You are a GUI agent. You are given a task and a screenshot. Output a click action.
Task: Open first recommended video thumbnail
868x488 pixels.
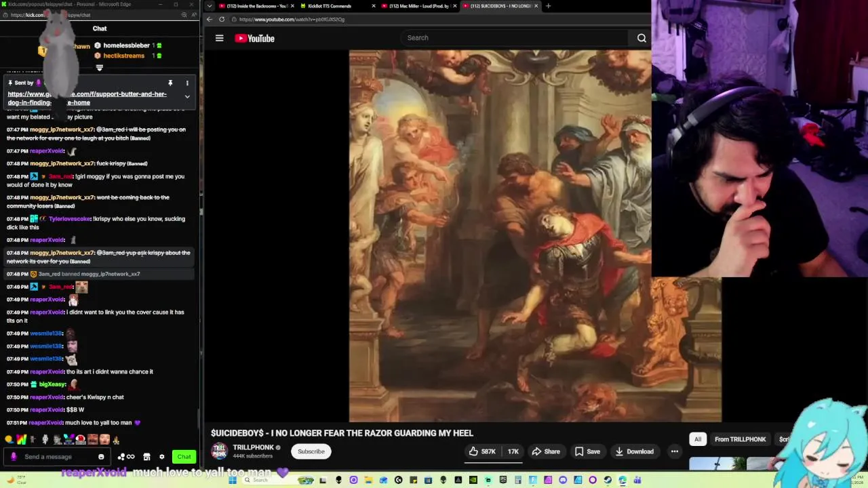pos(717,464)
